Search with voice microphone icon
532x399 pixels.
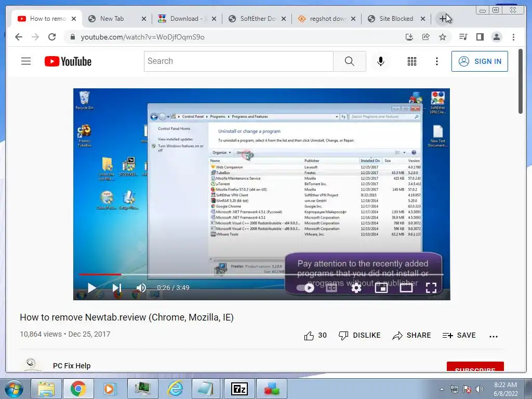381,61
